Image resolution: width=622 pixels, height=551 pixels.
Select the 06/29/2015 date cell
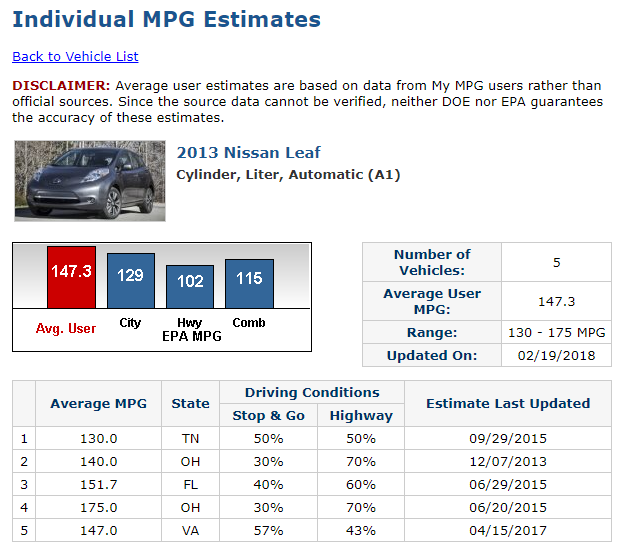coord(508,484)
